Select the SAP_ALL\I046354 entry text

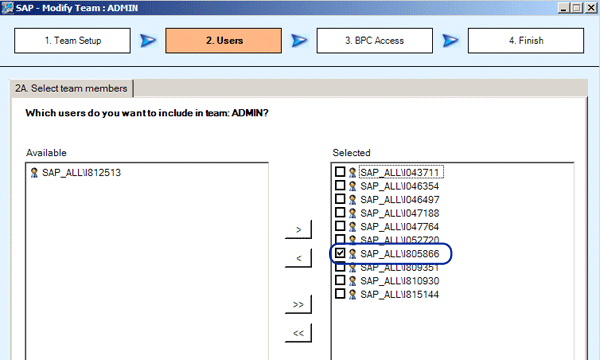click(x=399, y=186)
